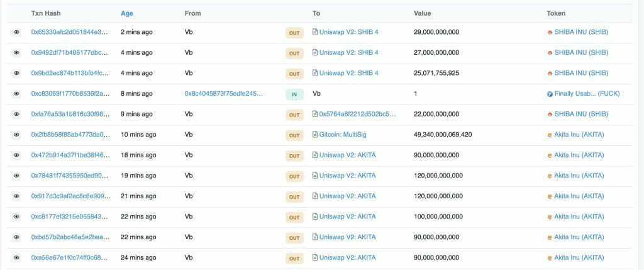Click the Finally Usab... (FUCK) token icon
The image size is (644, 270).
pos(550,94)
